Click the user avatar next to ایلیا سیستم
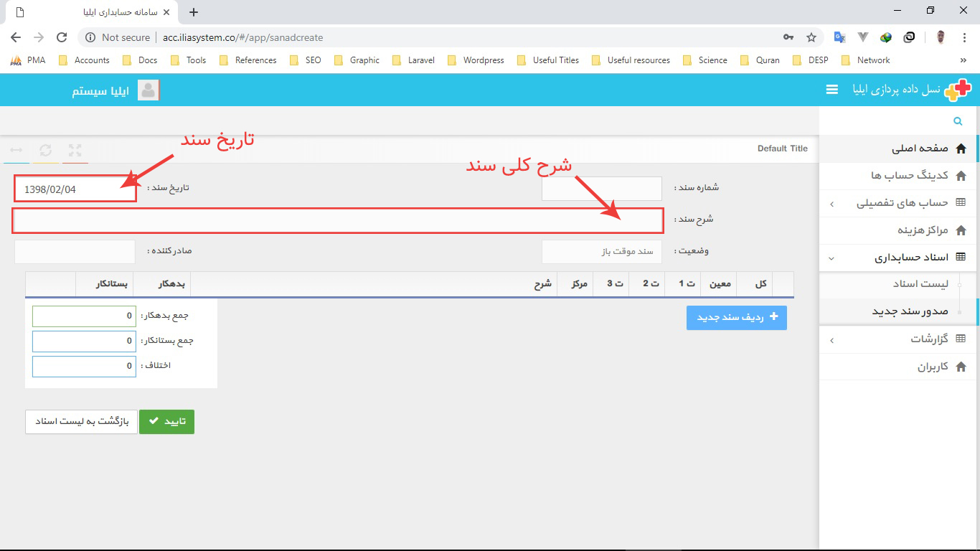This screenshot has height=551, width=980. (x=149, y=90)
